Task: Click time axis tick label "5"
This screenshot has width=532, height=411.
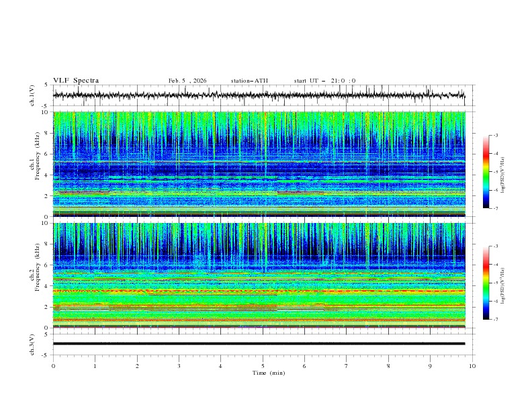Action: coord(263,366)
